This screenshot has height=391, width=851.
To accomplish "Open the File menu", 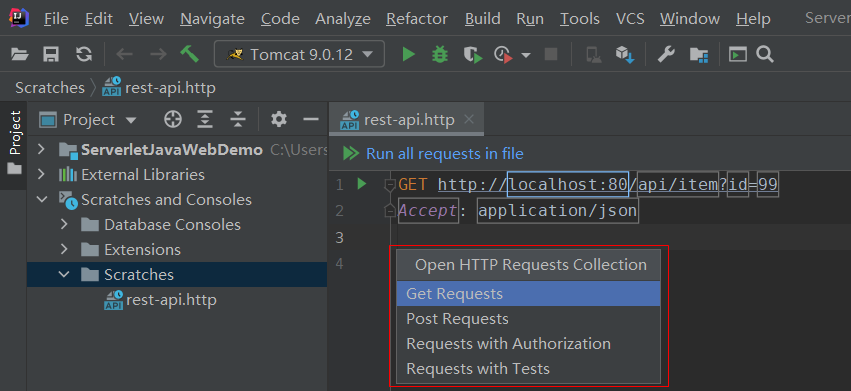I will [56, 20].
